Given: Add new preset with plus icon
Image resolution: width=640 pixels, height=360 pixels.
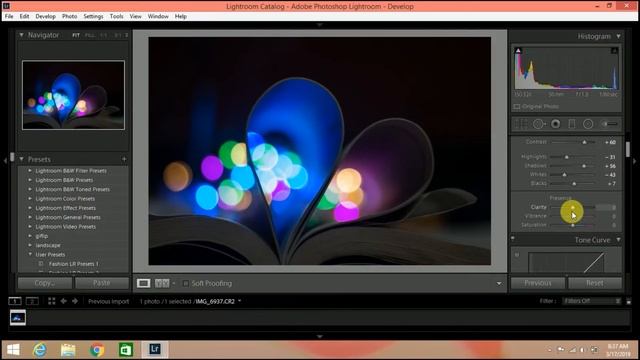Looking at the screenshot, I should click(x=124, y=159).
